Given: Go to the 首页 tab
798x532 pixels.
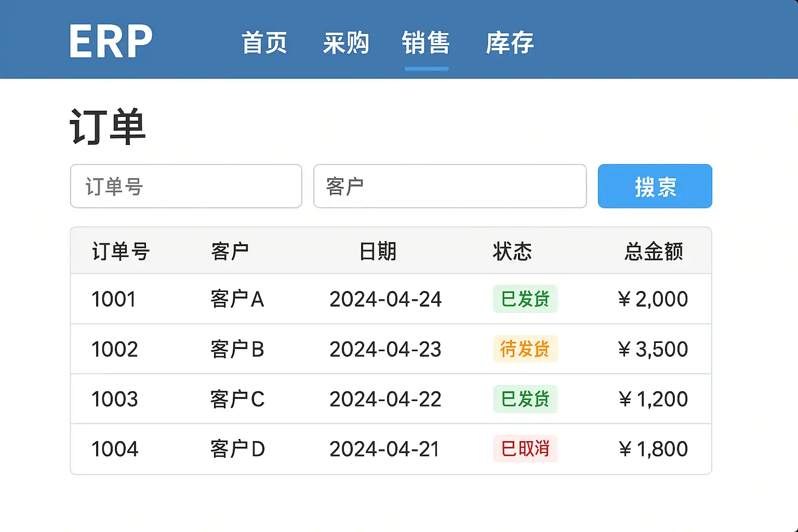Looking at the screenshot, I should [264, 43].
